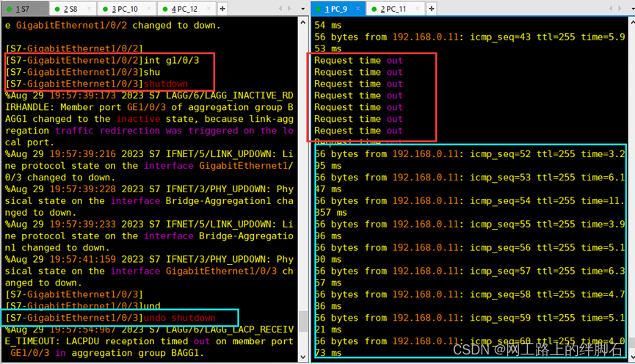This screenshot has width=635, height=364.
Task: Click the S7 terminal scrollbar thumb
Action: [303, 321]
